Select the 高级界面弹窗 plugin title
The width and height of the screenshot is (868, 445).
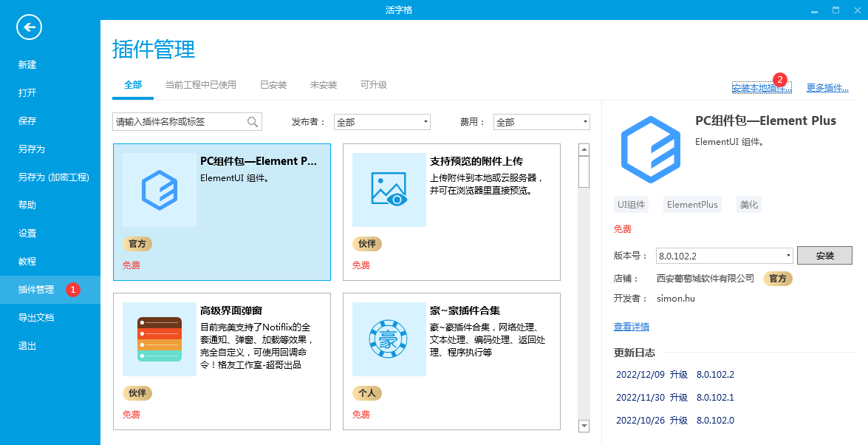coord(231,310)
